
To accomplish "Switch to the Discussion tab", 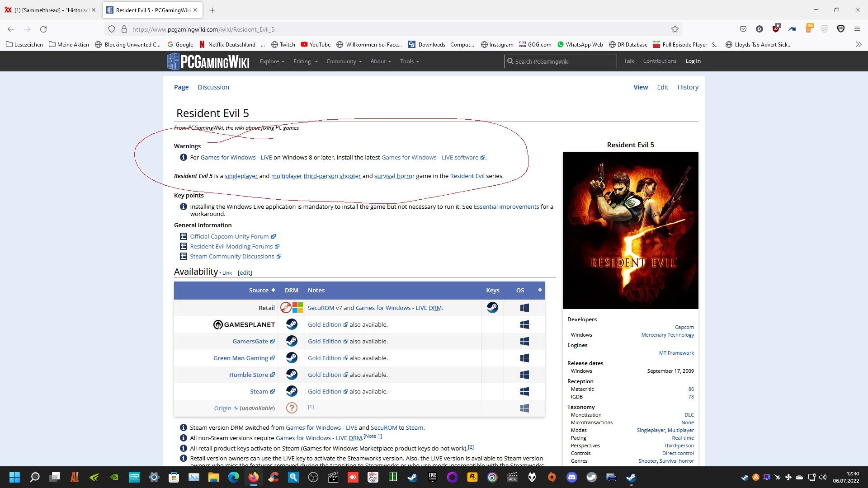I will 213,87.
